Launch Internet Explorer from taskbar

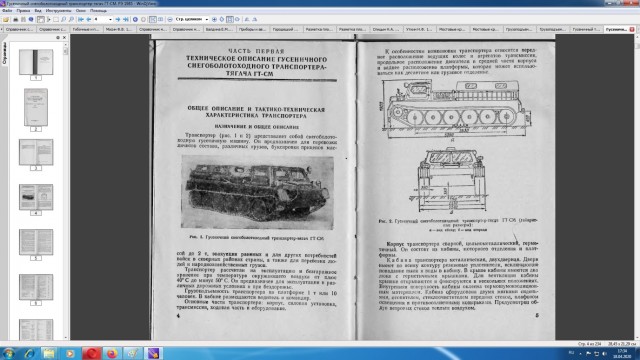tap(29, 353)
